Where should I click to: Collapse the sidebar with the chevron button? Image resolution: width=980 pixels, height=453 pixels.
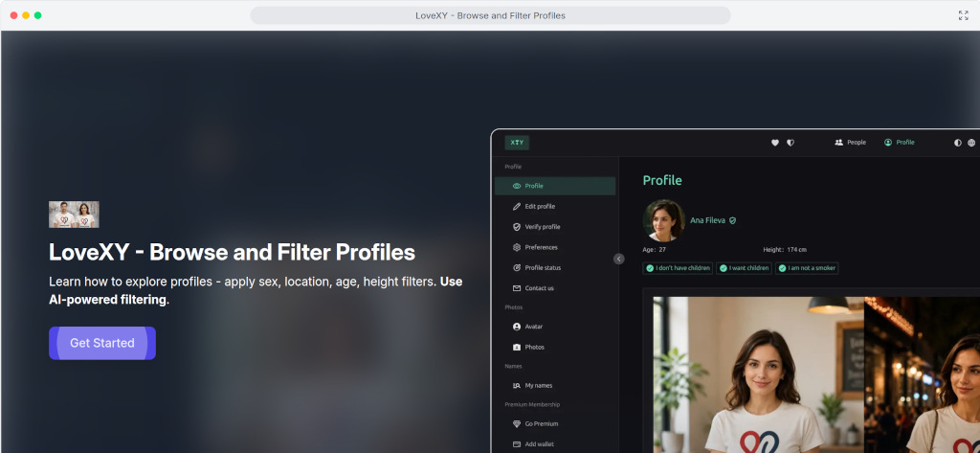[619, 259]
